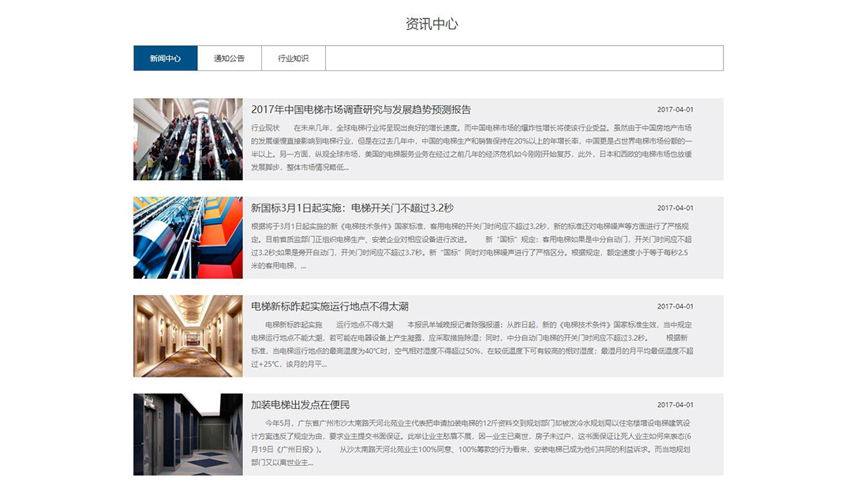The image size is (868, 488).
Task: Open the 行业知识 tab
Action: point(294,58)
